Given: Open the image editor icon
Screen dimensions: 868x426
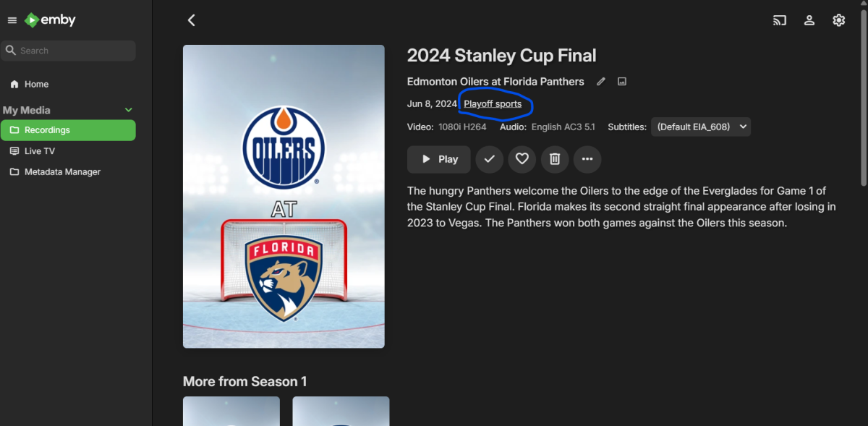Looking at the screenshot, I should pyautogui.click(x=621, y=82).
